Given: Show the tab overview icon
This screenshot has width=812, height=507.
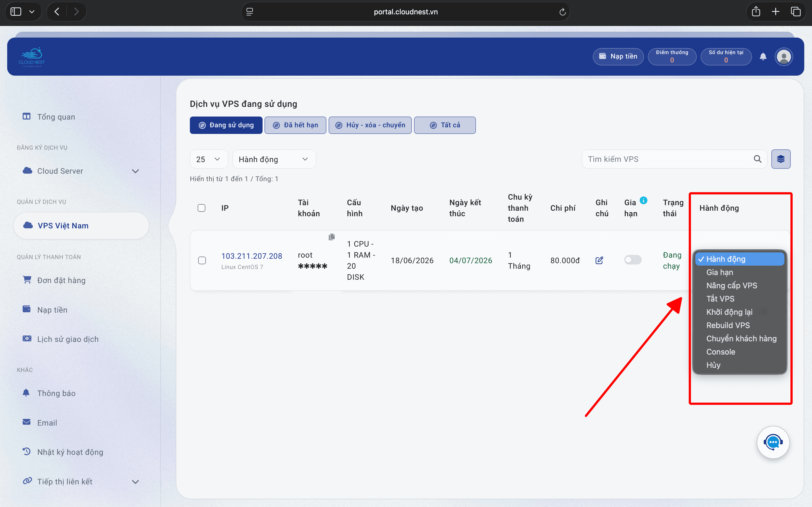Looking at the screenshot, I should 796,12.
